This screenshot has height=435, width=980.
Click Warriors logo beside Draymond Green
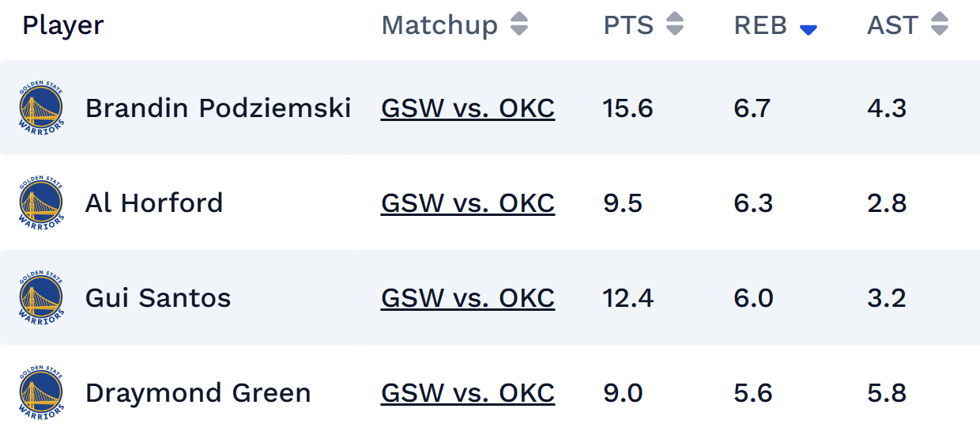click(x=41, y=393)
